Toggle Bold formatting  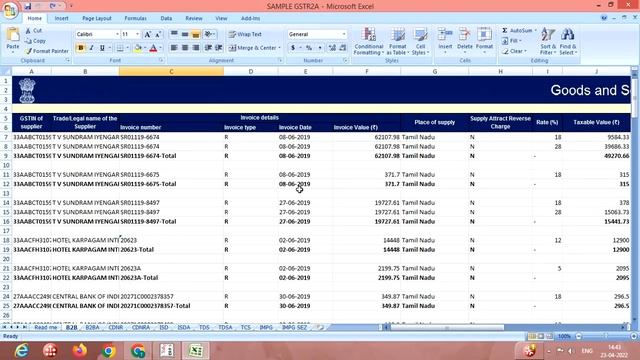(x=80, y=48)
